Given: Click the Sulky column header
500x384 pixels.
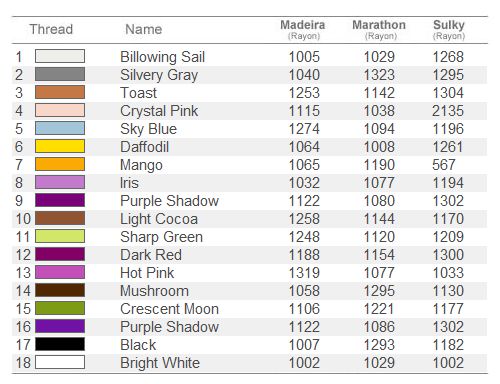Looking at the screenshot, I should point(449,29).
